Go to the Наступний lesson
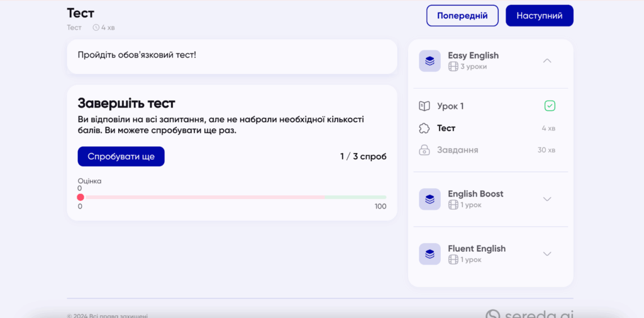This screenshot has height=318, width=644. (539, 16)
